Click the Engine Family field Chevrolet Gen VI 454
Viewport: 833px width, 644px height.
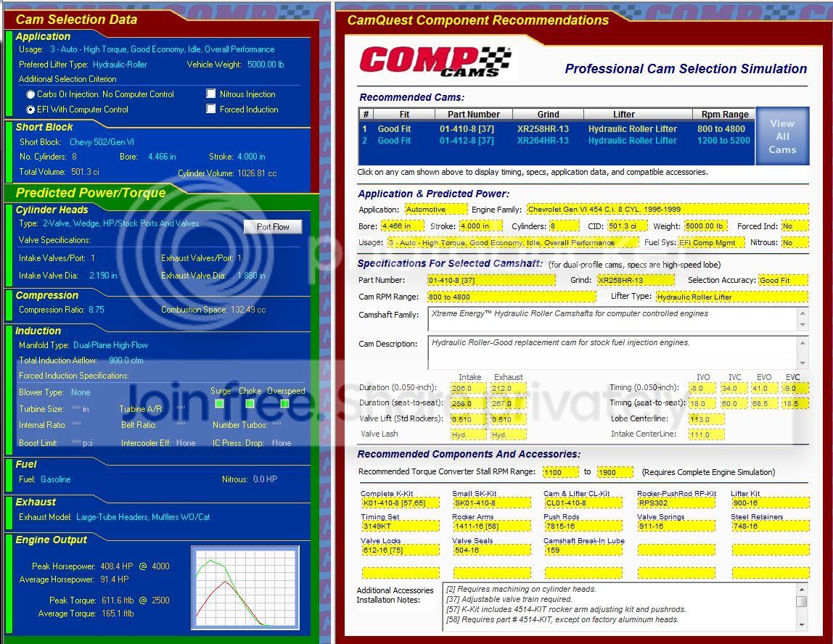point(668,210)
